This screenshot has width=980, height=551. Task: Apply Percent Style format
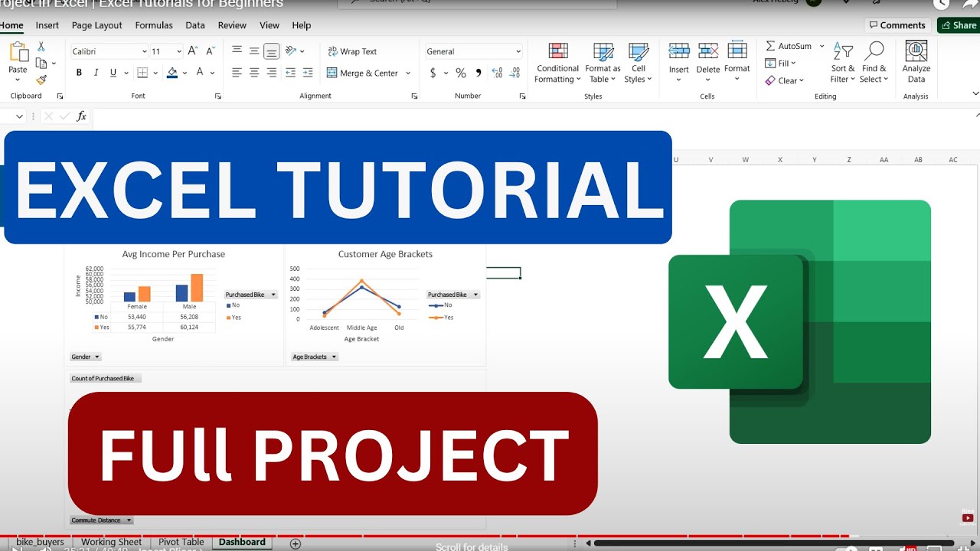[x=461, y=73]
